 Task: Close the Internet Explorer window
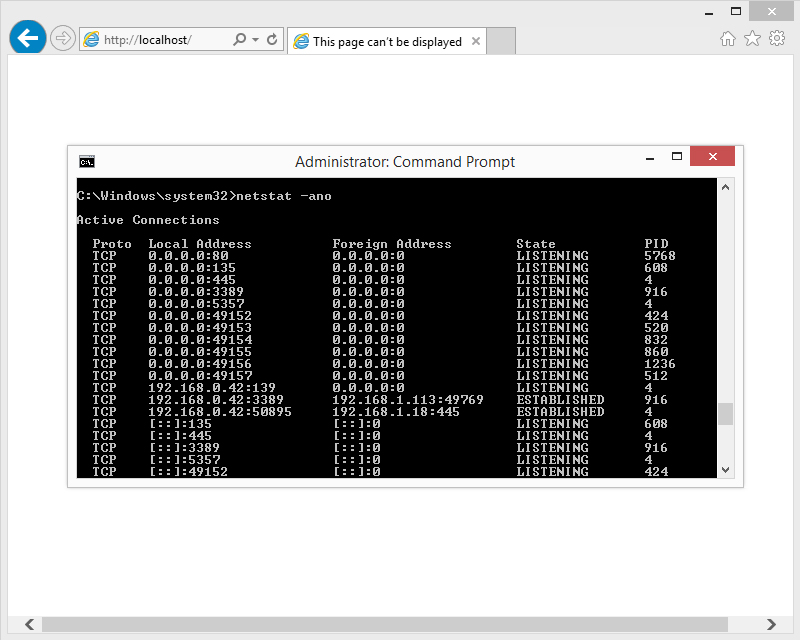(771, 11)
